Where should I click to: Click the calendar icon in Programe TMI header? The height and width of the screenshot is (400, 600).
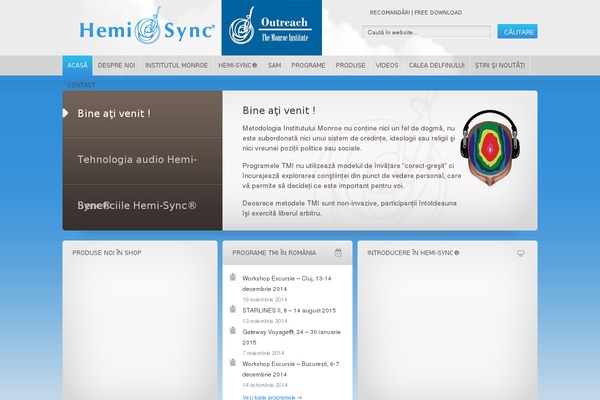point(339,253)
